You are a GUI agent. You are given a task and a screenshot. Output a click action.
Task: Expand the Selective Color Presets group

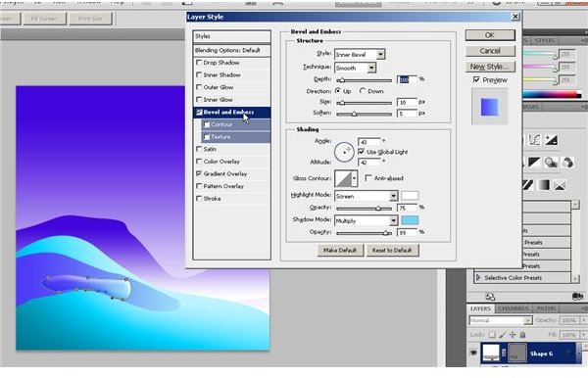tap(478, 277)
